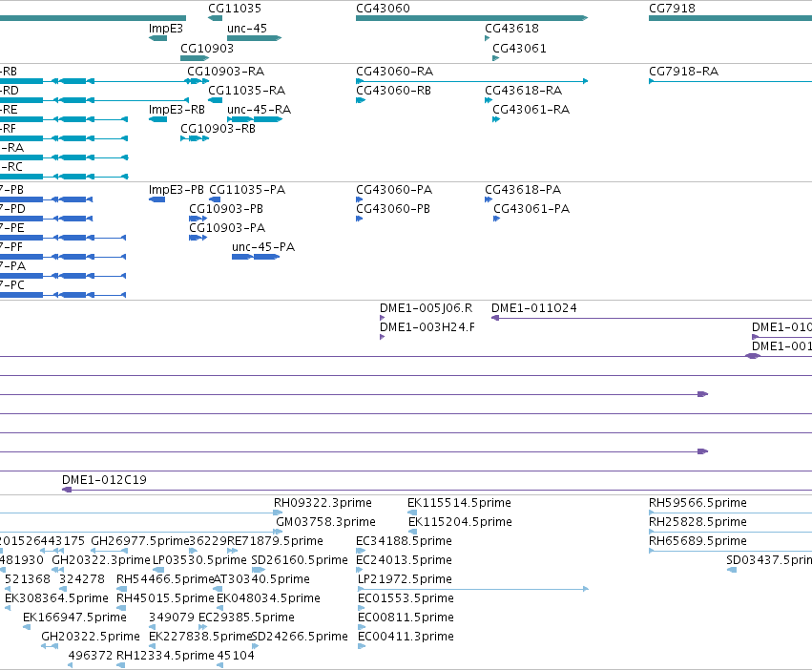Click the RH65689.5prime EST label

[697, 541]
